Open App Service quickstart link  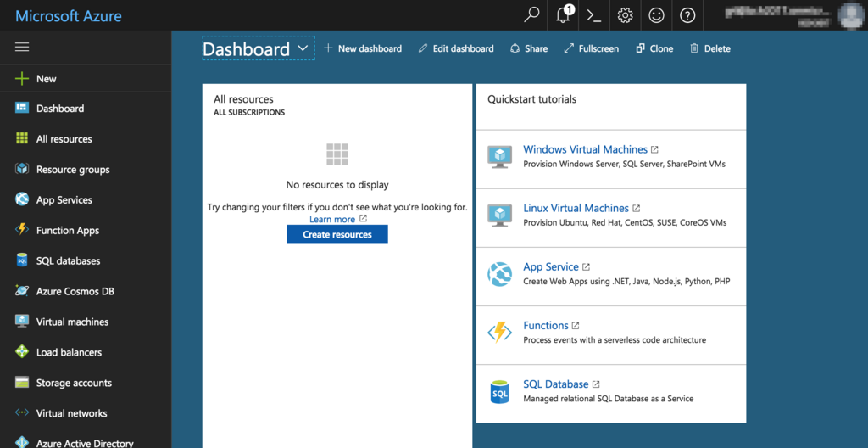click(x=551, y=266)
